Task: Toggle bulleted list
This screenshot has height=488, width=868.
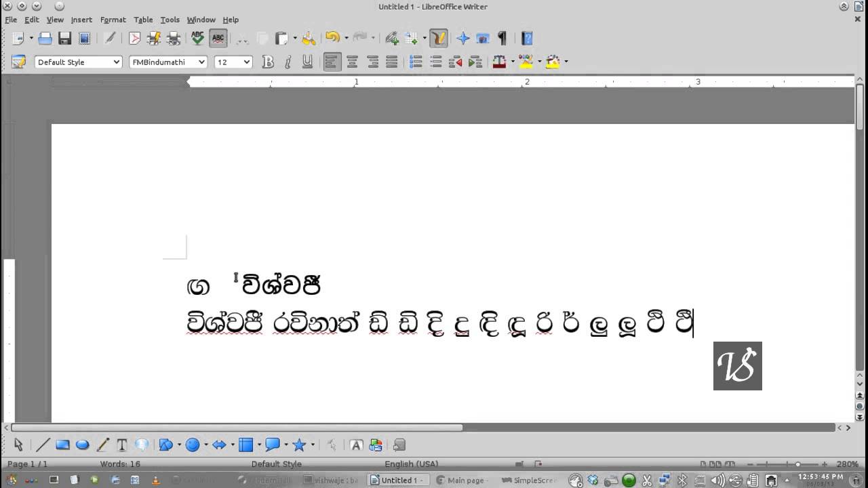Action: point(436,62)
